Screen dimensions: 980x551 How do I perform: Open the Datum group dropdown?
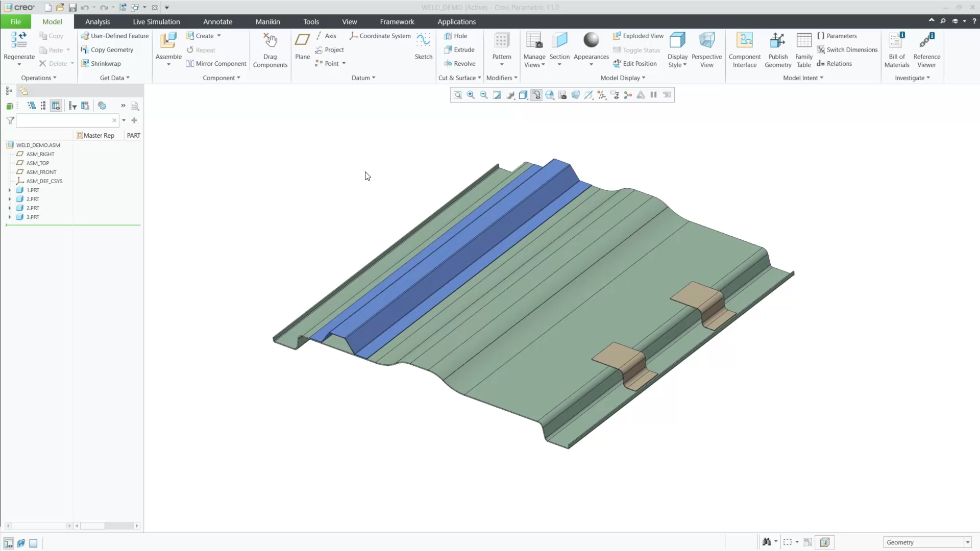363,78
